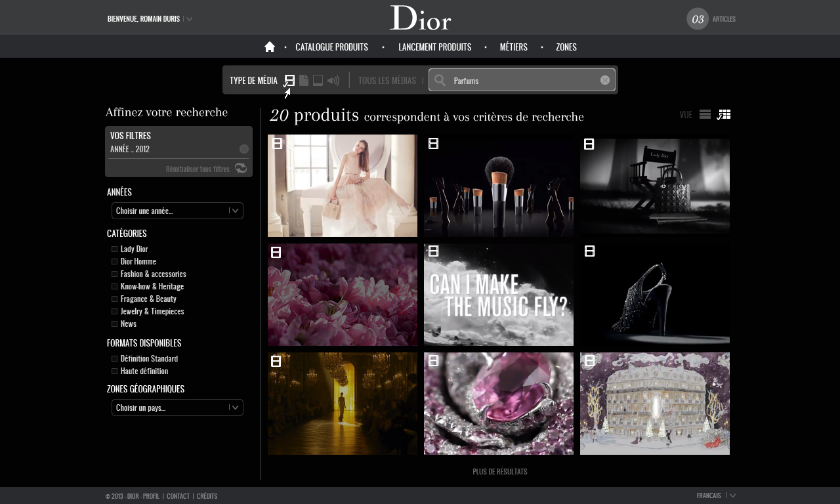The width and height of the screenshot is (840, 504).
Task: Switch to grid view
Action: (x=724, y=114)
